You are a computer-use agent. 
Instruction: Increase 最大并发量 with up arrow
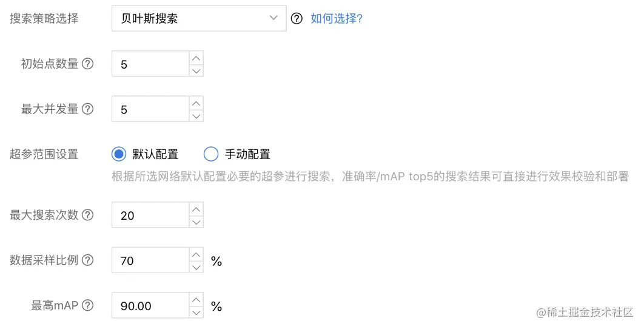tap(196, 103)
